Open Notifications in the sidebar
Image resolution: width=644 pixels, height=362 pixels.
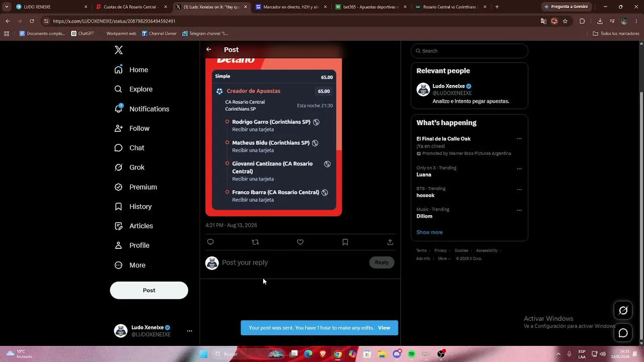click(141, 109)
